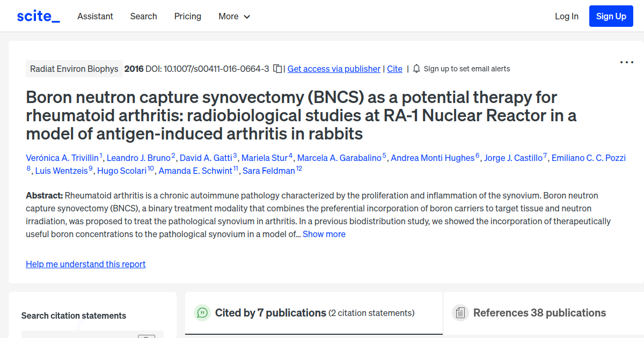Click the Cite link

pyautogui.click(x=394, y=69)
